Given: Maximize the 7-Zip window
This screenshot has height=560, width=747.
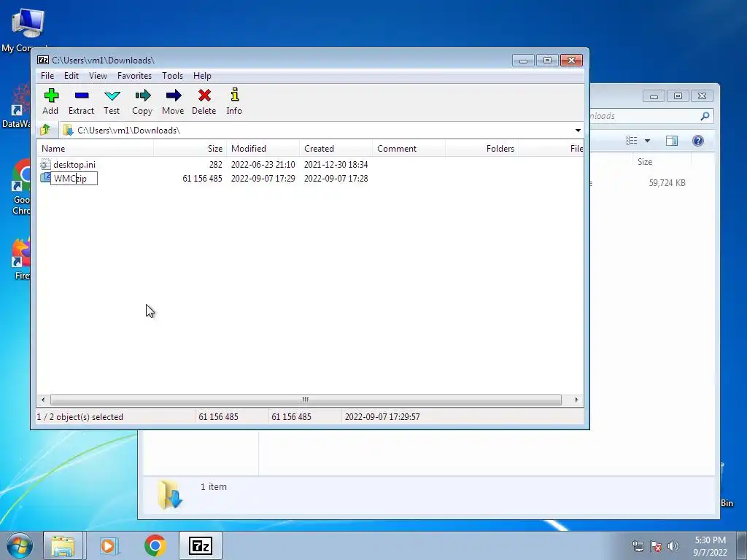Looking at the screenshot, I should click(547, 60).
